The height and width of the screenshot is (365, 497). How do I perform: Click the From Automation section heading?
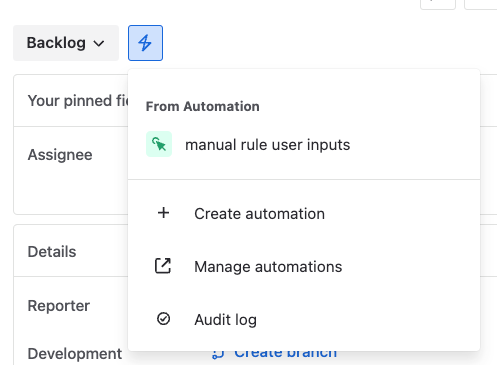pyautogui.click(x=203, y=106)
